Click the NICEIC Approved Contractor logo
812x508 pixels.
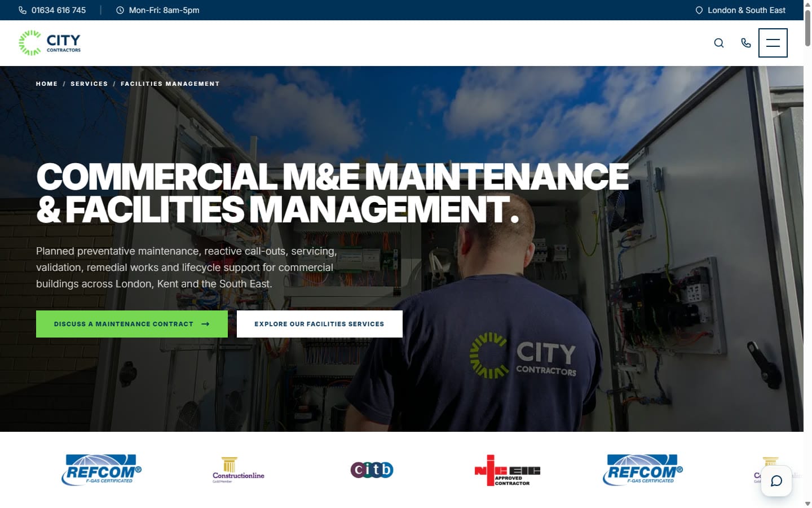(507, 470)
